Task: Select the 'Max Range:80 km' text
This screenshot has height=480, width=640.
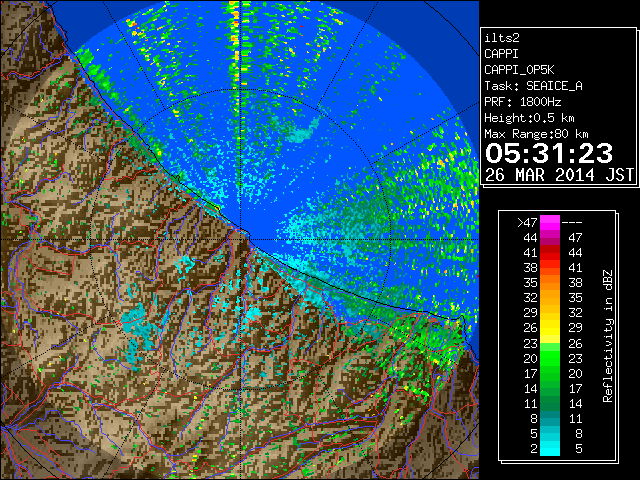Action: coord(536,134)
